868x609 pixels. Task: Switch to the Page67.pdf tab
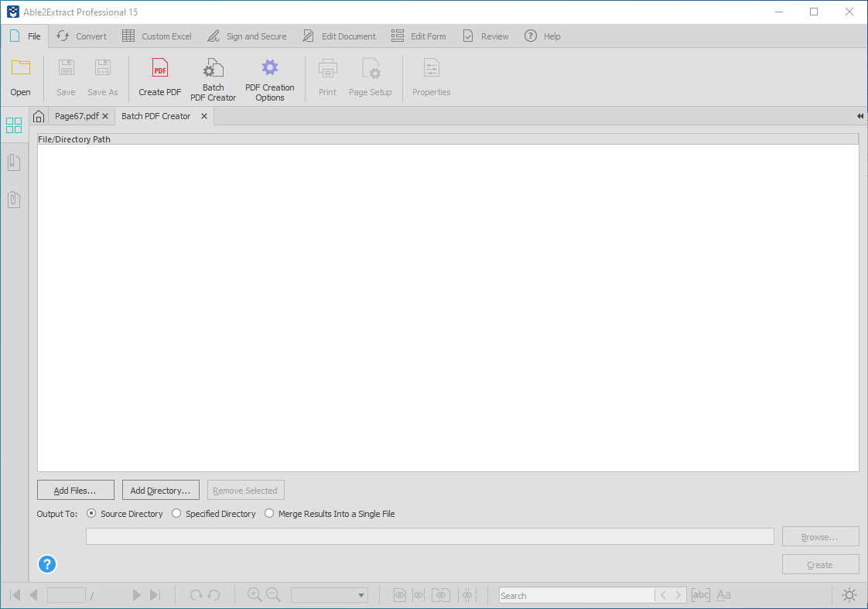click(77, 115)
